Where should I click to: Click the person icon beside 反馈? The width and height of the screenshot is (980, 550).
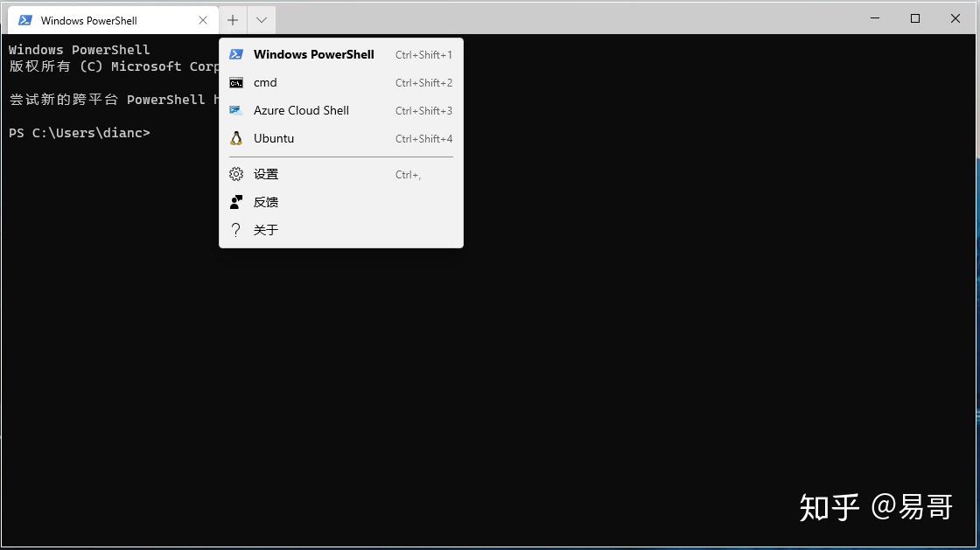tap(236, 201)
